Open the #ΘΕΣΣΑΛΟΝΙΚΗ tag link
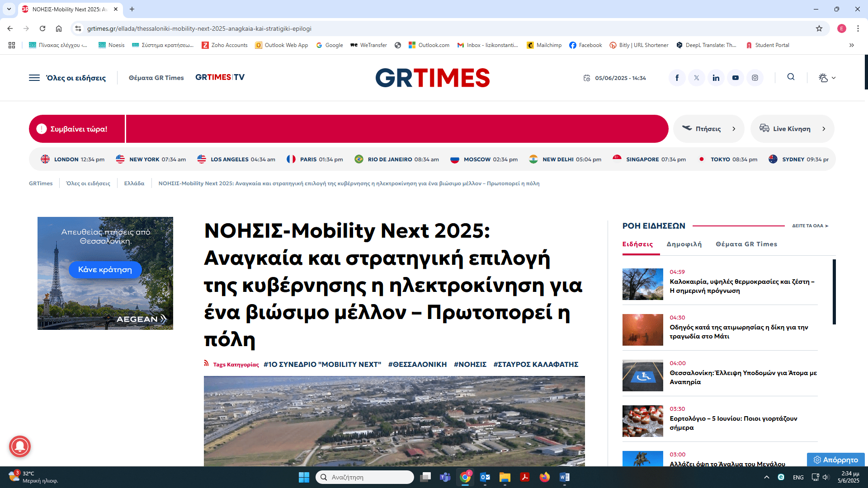Image resolution: width=868 pixels, height=488 pixels. [417, 364]
